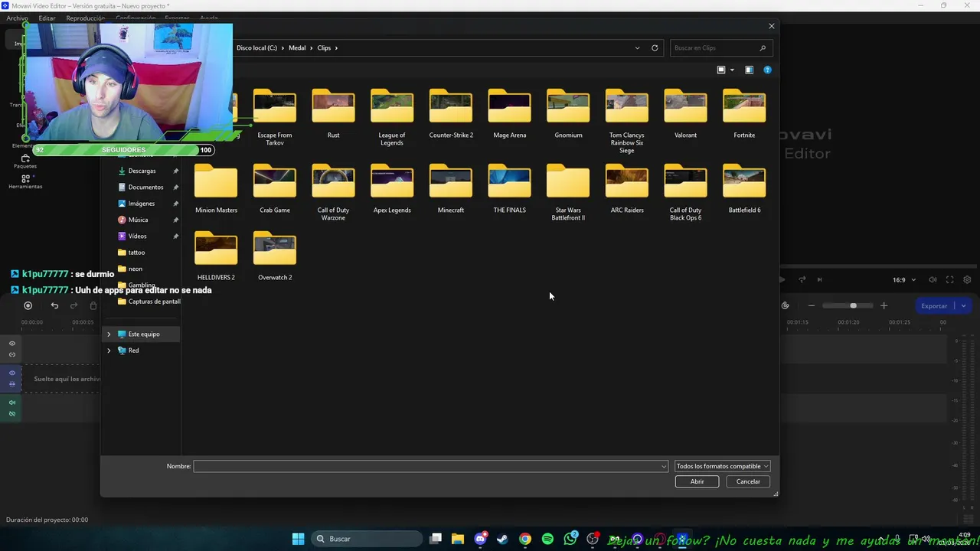This screenshot has height=551, width=980.
Task: Expand the Clips breadcrumb chevron
Action: (336, 48)
